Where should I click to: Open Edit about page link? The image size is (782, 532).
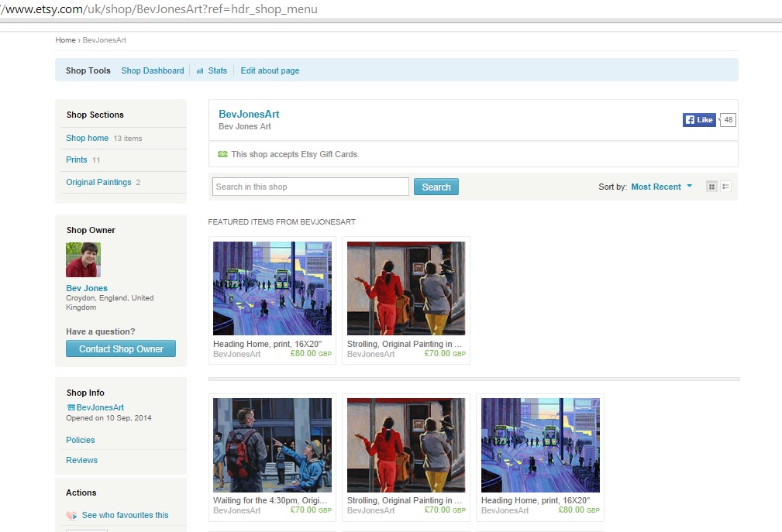pyautogui.click(x=270, y=70)
